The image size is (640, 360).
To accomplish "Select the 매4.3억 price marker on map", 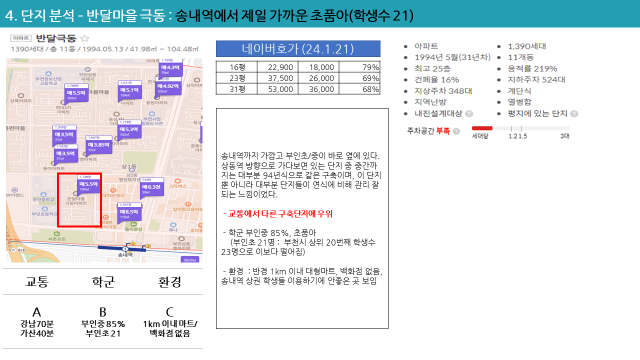I will [170, 68].
